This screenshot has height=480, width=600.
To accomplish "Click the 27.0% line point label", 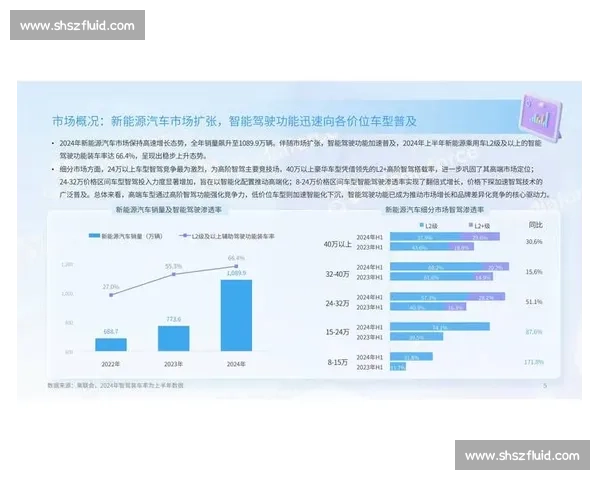I will (111, 287).
